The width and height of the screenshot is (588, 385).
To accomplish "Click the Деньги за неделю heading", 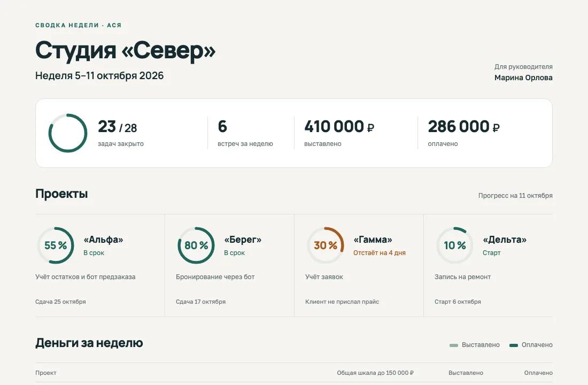I will 89,343.
